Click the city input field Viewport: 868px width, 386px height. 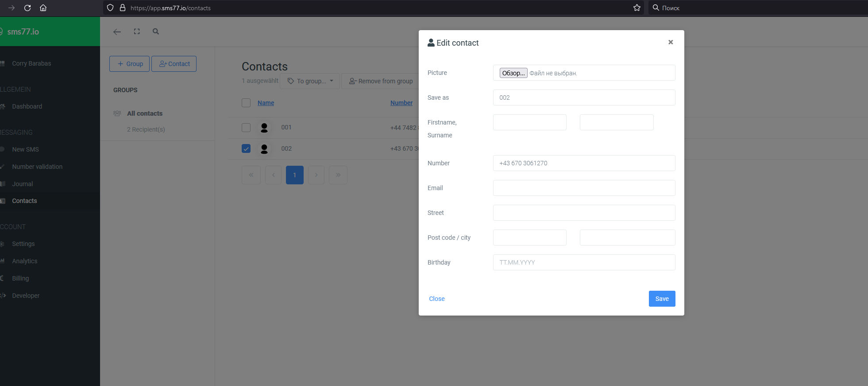[x=628, y=238]
